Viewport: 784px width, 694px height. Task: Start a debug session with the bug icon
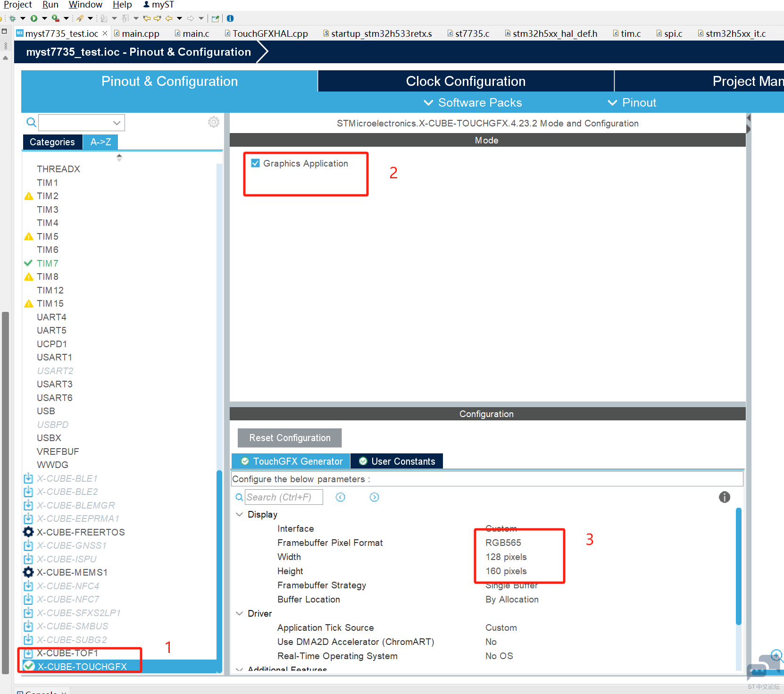tap(12, 18)
